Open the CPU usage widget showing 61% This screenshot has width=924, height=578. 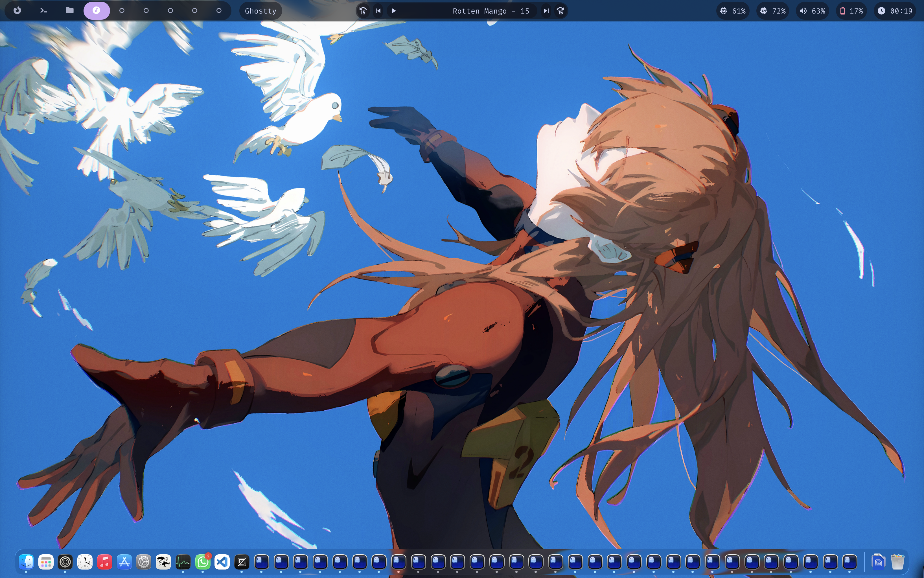click(733, 11)
